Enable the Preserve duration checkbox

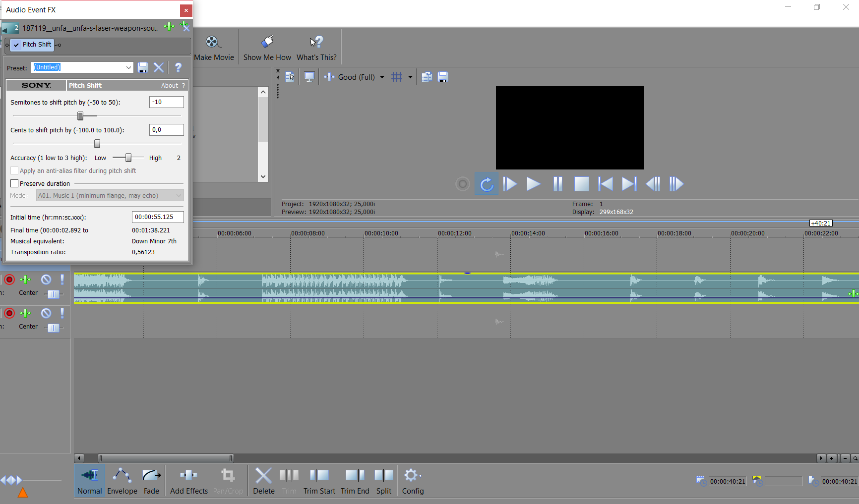click(x=14, y=183)
